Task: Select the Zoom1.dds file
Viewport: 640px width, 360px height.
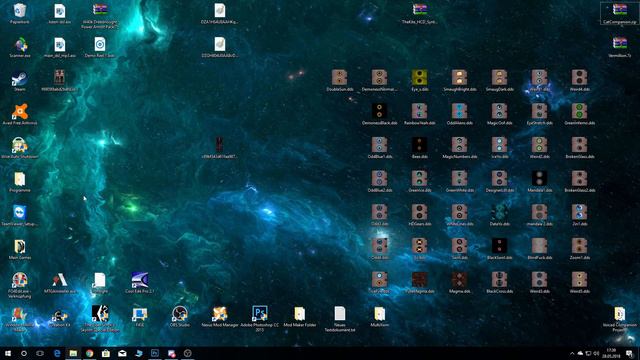Action: point(580,249)
